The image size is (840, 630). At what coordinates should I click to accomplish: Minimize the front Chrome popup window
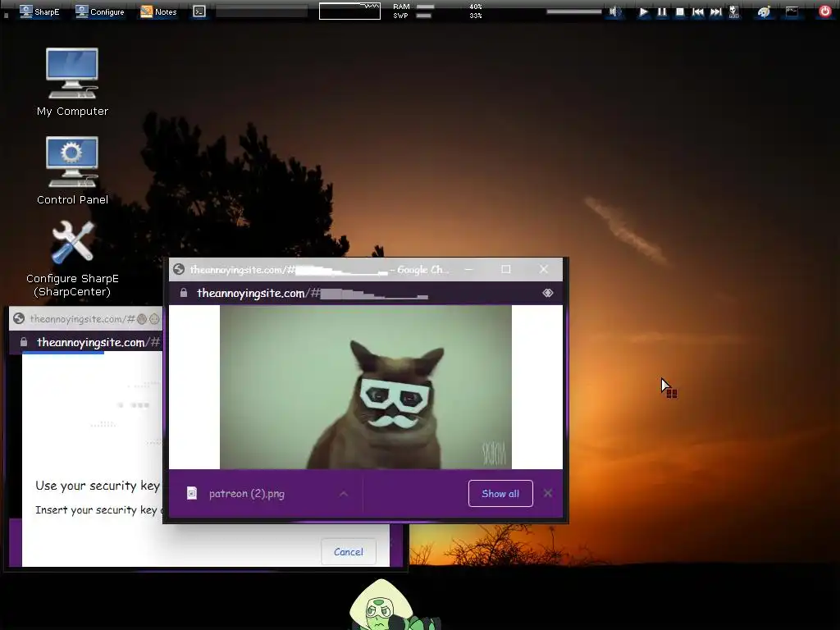point(468,269)
